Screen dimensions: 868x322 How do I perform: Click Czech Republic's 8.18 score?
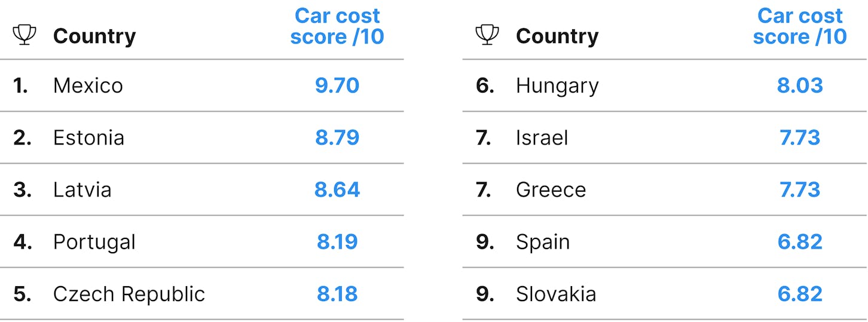pos(337,294)
